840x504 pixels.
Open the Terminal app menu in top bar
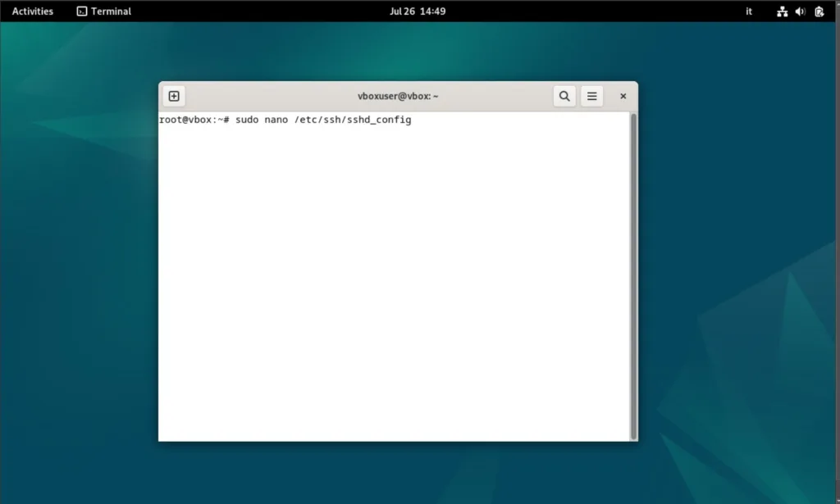tap(104, 11)
